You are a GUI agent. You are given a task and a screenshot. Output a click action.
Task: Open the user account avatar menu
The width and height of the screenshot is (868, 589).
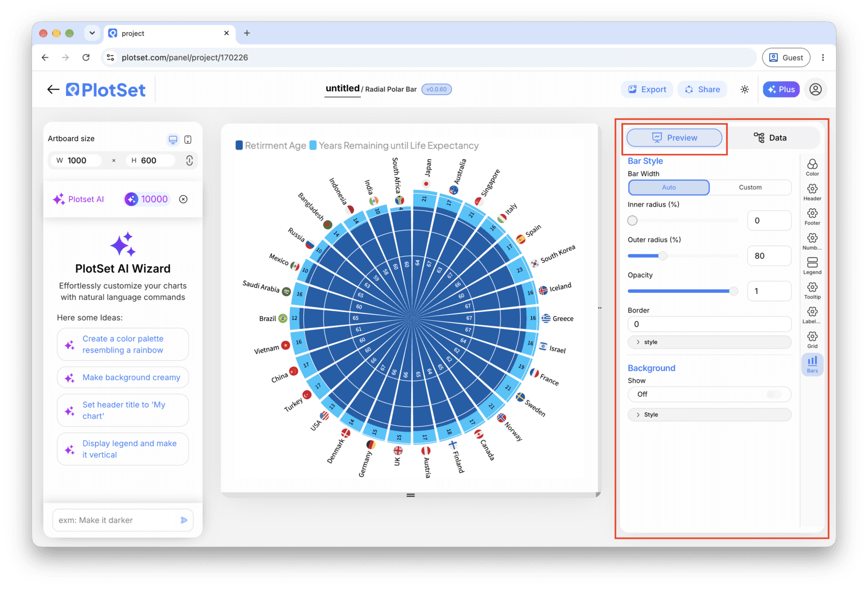click(x=815, y=89)
